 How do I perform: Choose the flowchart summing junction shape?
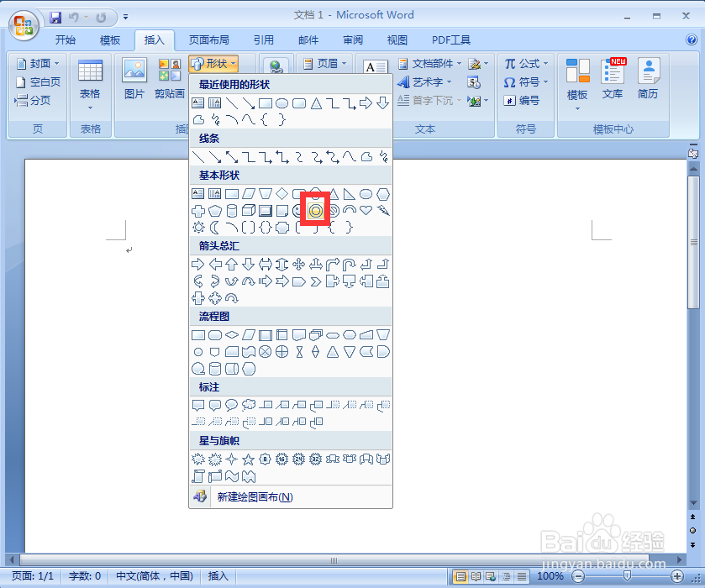point(266,352)
